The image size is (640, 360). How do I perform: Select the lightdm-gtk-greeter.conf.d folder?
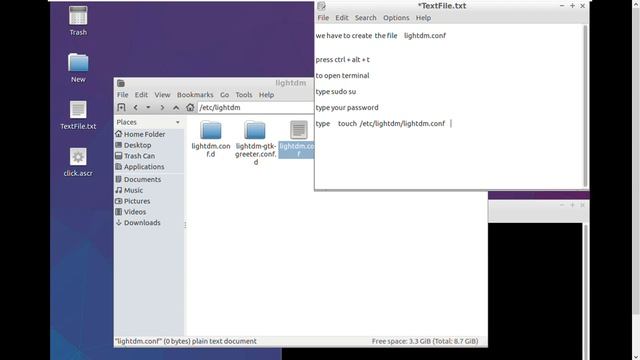(256, 143)
